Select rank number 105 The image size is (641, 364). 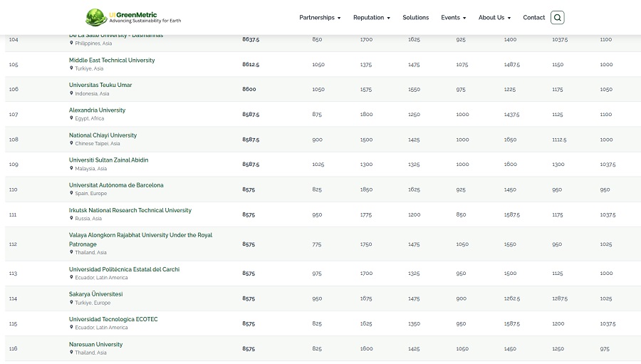click(x=14, y=65)
